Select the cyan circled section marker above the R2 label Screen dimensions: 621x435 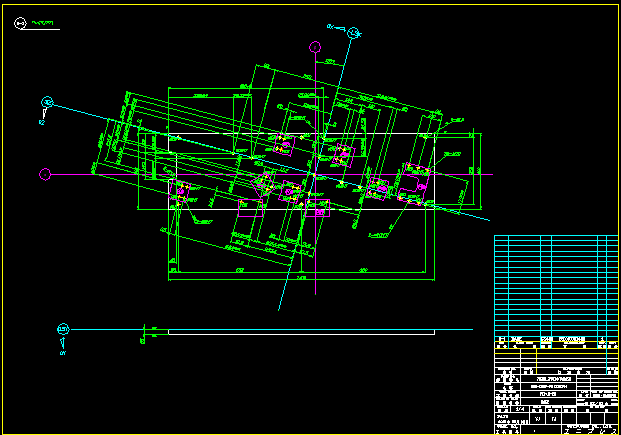pyautogui.click(x=47, y=102)
